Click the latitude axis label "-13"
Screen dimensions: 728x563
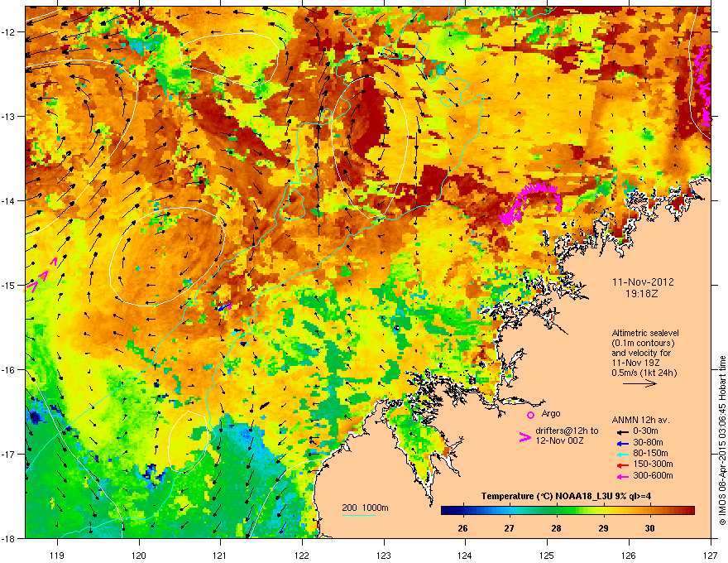click(9, 117)
